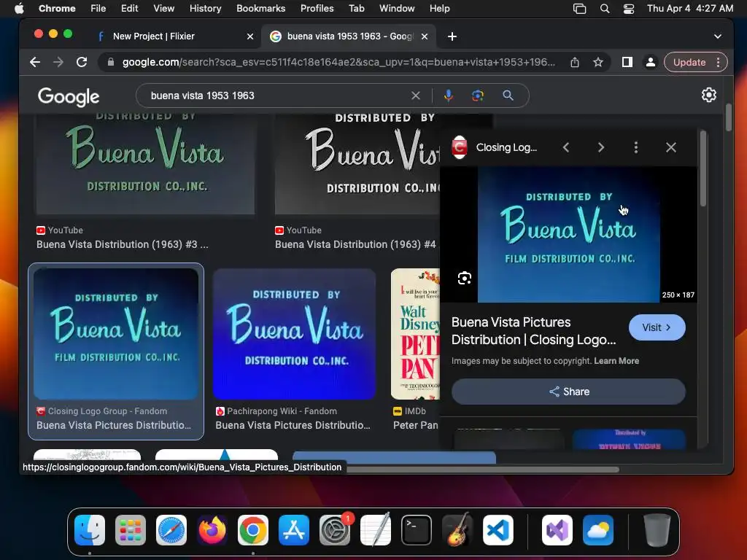Click the large preview image in panel
This screenshot has width=747, height=560.
click(568, 234)
